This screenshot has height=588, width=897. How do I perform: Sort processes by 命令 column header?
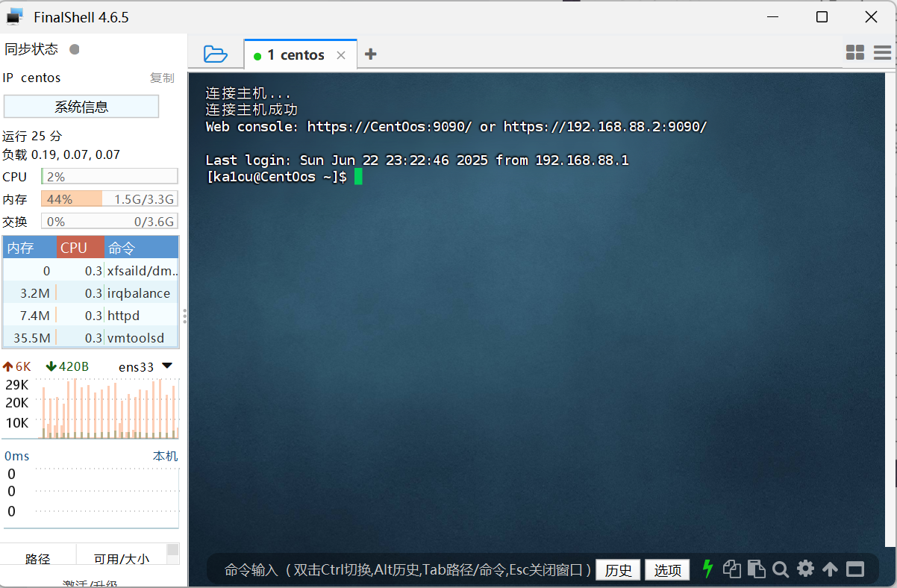pos(141,248)
